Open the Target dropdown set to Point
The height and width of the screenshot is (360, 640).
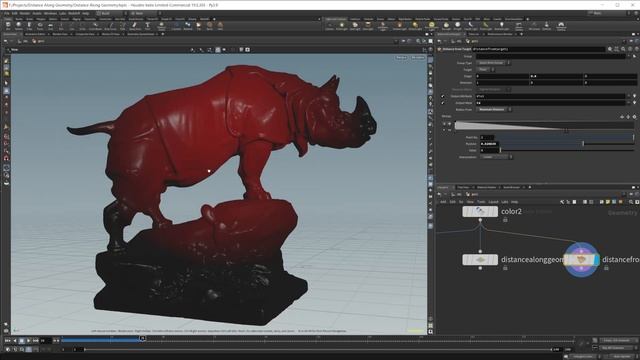[x=485, y=69]
